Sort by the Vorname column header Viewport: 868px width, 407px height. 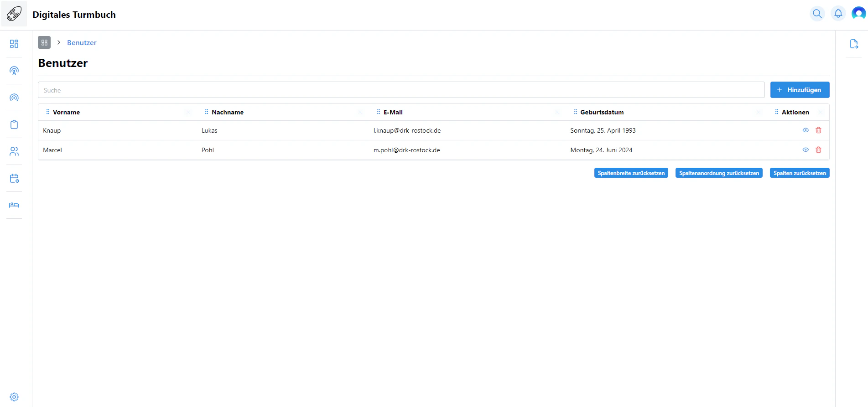(66, 112)
